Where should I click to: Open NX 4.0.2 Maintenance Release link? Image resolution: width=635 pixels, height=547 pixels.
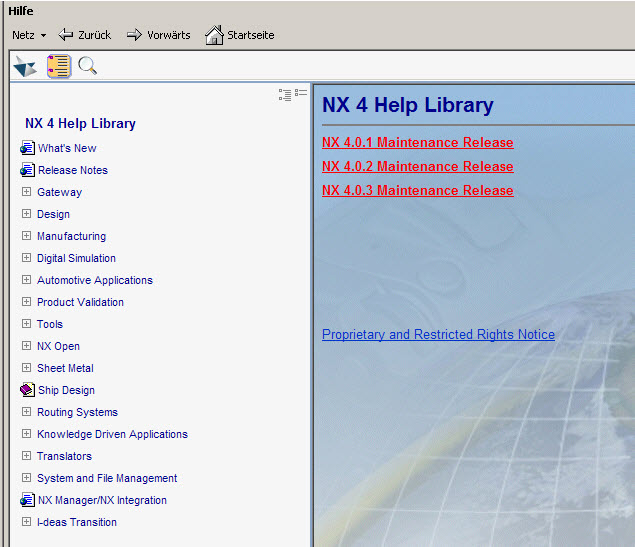(418, 166)
